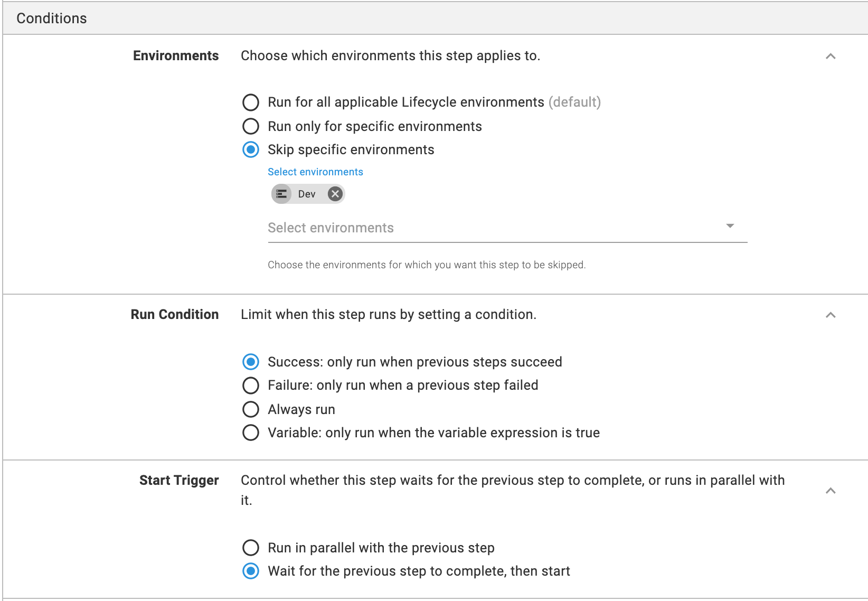This screenshot has height=601, width=868.
Task: Click the blue Select environments link
Action: pos(315,172)
